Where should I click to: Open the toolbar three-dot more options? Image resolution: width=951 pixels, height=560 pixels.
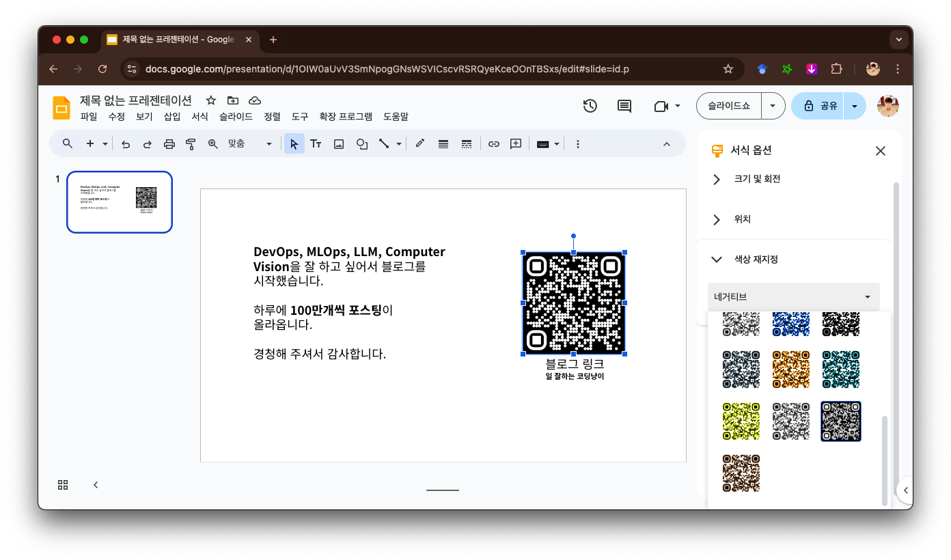pos(578,144)
